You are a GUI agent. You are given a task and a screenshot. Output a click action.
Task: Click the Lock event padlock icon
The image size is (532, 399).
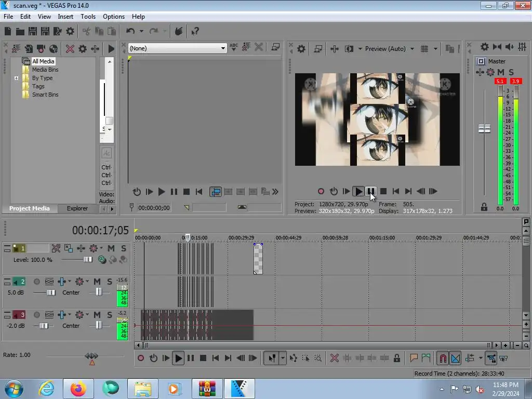[396, 358]
